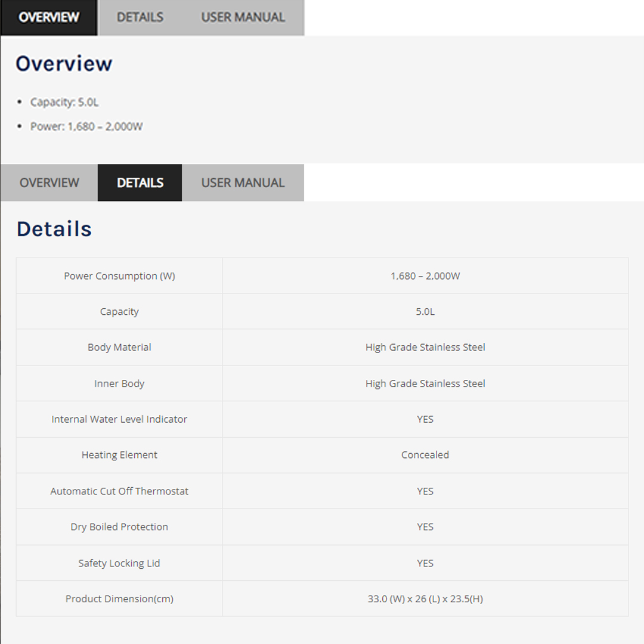Open the USER MANUAL tab above the Details heading

point(243,182)
